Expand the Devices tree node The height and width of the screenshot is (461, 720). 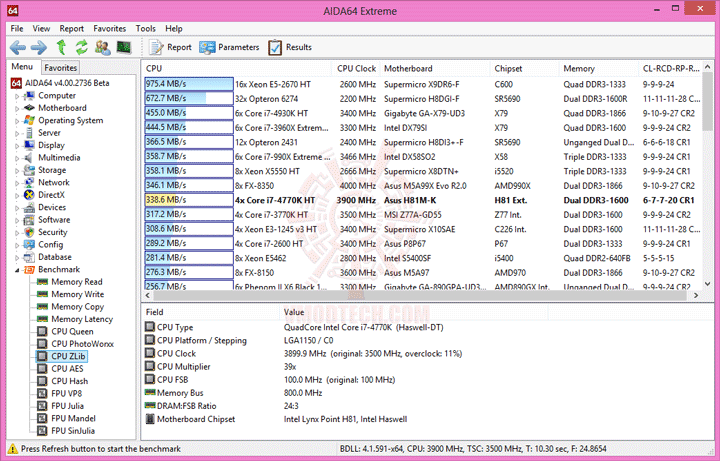tap(17, 208)
